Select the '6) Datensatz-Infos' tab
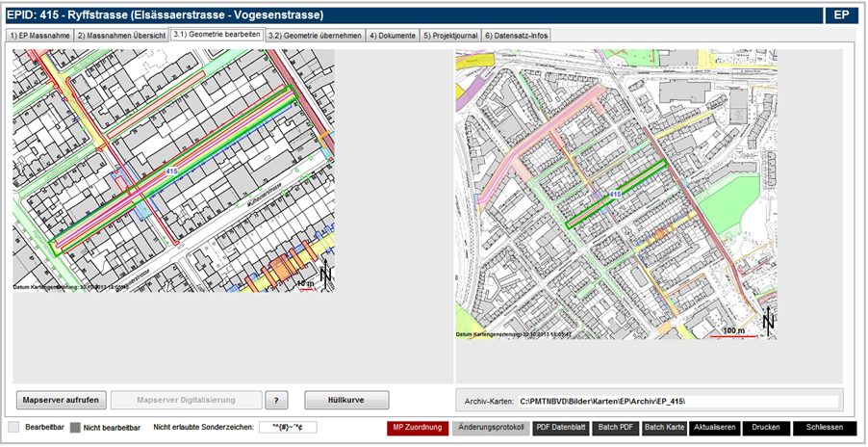The image size is (868, 447). pos(516,36)
